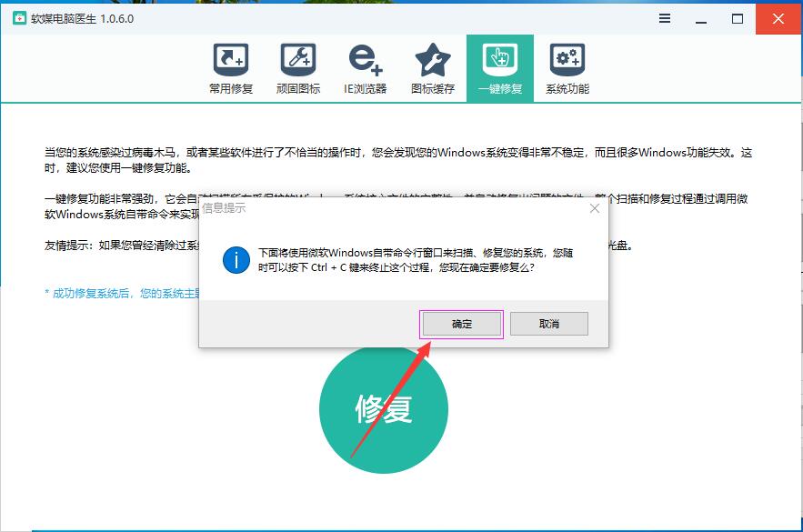The width and height of the screenshot is (803, 532).
Task: Minimize the 软媒电脑医生 window
Action: [701, 18]
